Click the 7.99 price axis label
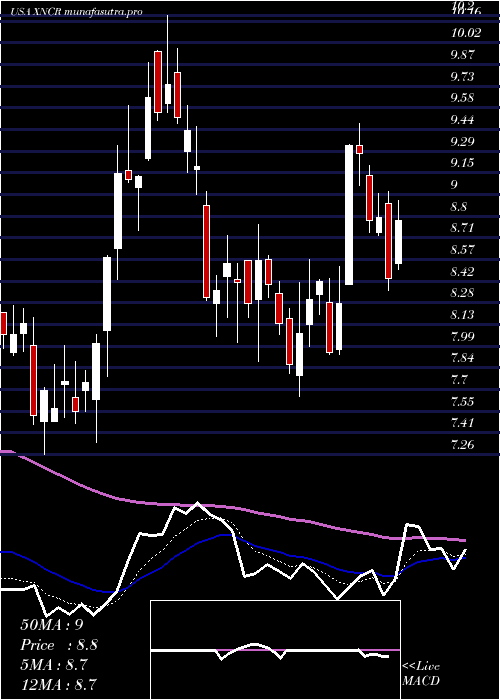This screenshot has height=700, width=500. (463, 336)
